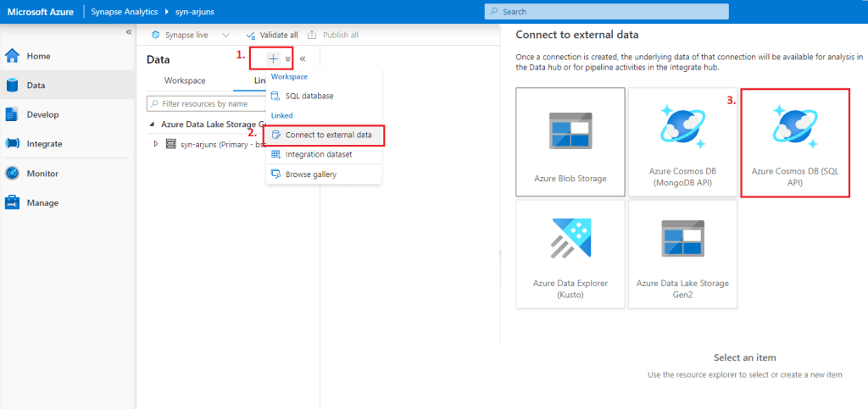Choose the Azure Blob Storage tile
The image size is (868, 409).
click(570, 142)
